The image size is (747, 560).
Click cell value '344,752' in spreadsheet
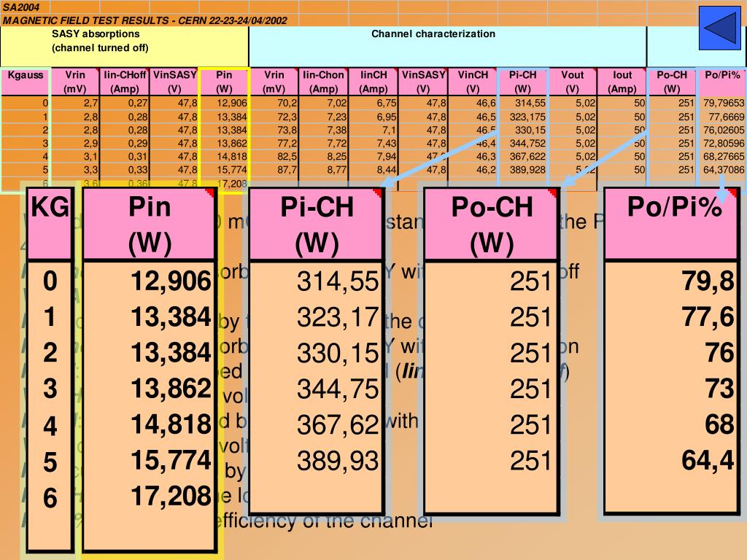click(x=527, y=143)
